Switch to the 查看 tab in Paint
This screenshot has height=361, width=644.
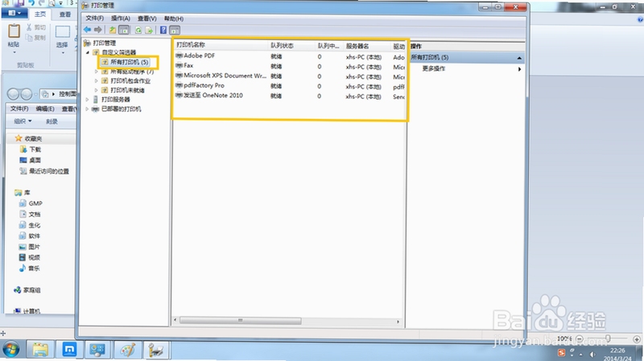tap(65, 14)
